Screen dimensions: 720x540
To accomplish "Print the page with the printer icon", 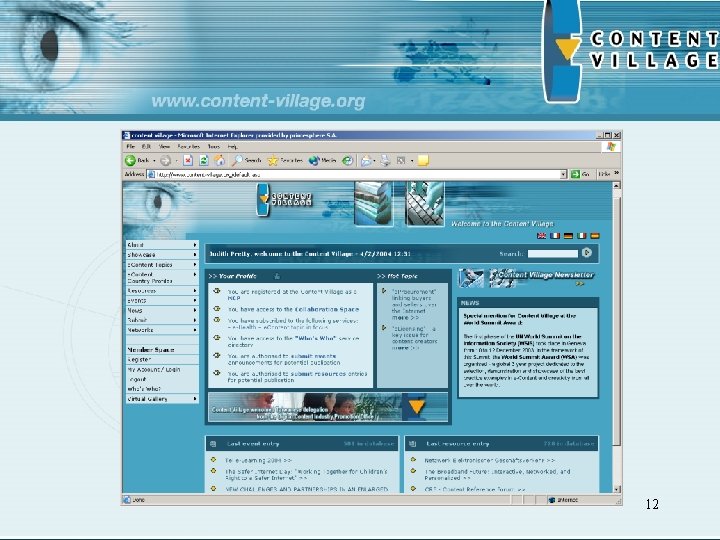I will [385, 160].
